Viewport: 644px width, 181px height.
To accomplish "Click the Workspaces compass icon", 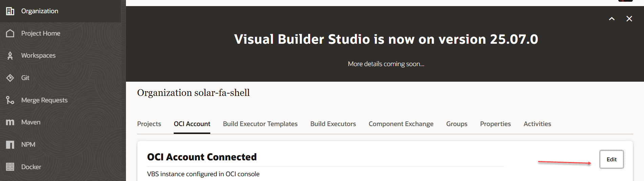I will point(10,56).
